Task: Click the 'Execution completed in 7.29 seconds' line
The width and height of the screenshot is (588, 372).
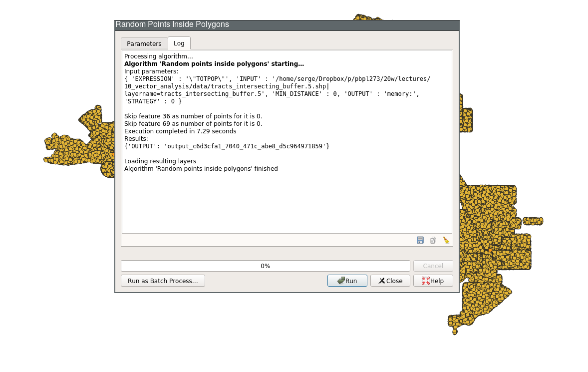Action: point(180,131)
